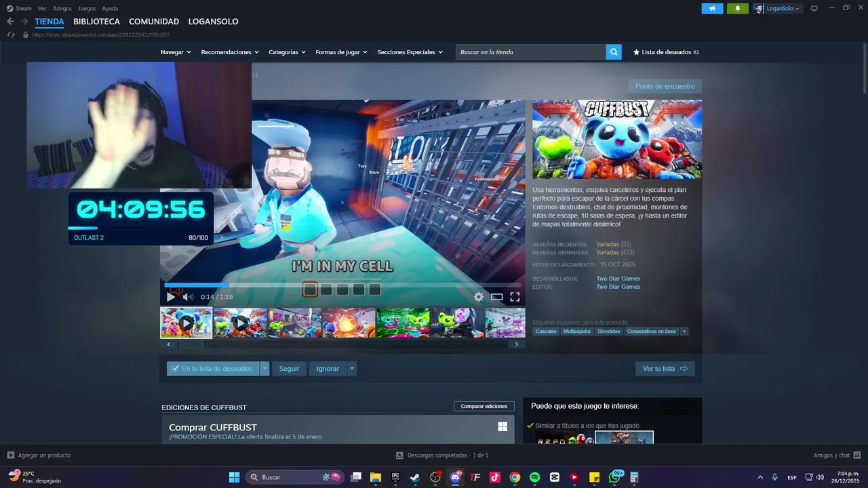Open Downloads manager icon in footer
The width and height of the screenshot is (868, 488).
pos(400,455)
